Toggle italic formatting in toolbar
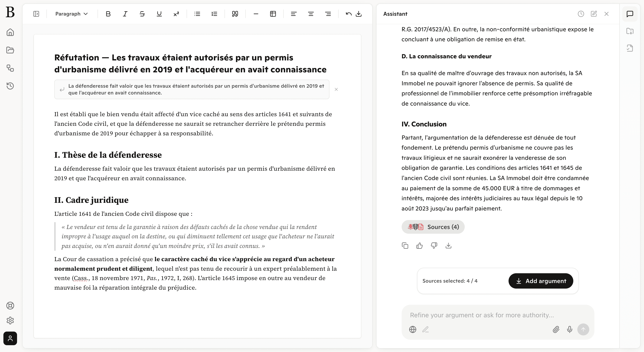Image resolution: width=644 pixels, height=352 pixels. click(125, 14)
